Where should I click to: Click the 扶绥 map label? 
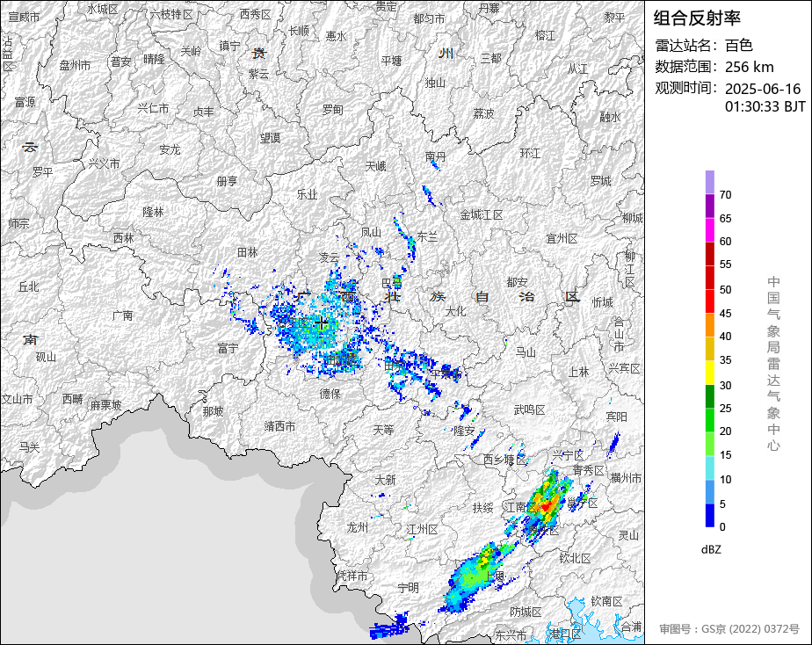click(x=482, y=508)
